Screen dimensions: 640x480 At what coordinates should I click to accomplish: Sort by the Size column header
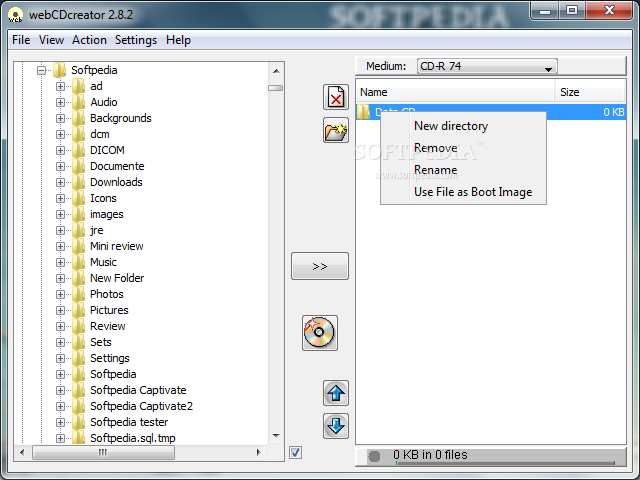(x=590, y=92)
